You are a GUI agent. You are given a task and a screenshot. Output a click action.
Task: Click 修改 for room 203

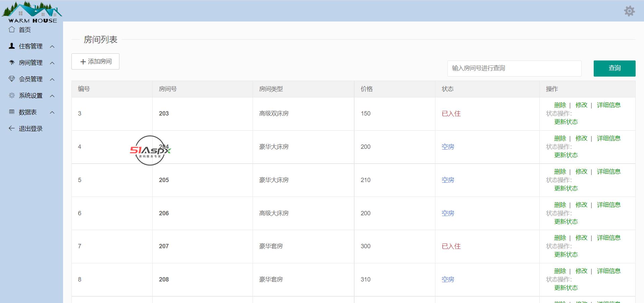point(582,105)
